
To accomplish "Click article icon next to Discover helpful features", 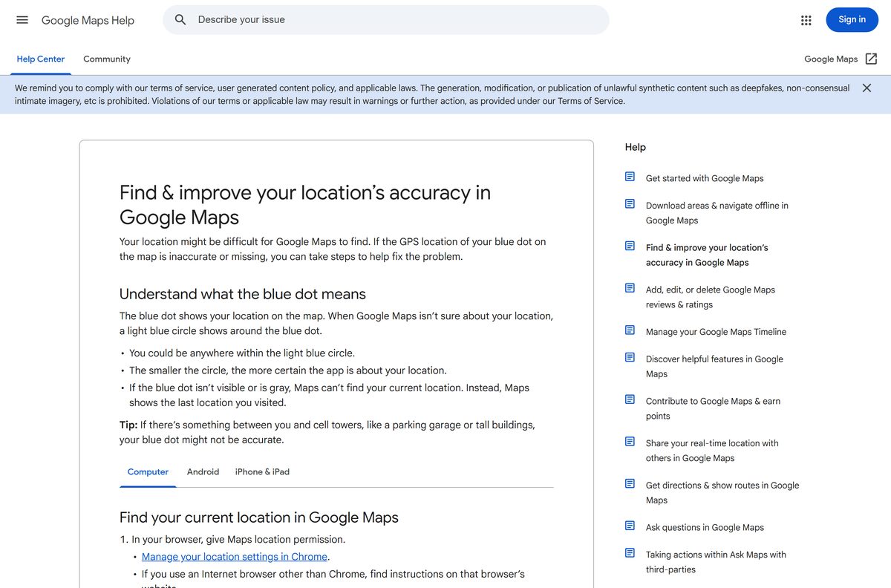I will click(x=630, y=358).
